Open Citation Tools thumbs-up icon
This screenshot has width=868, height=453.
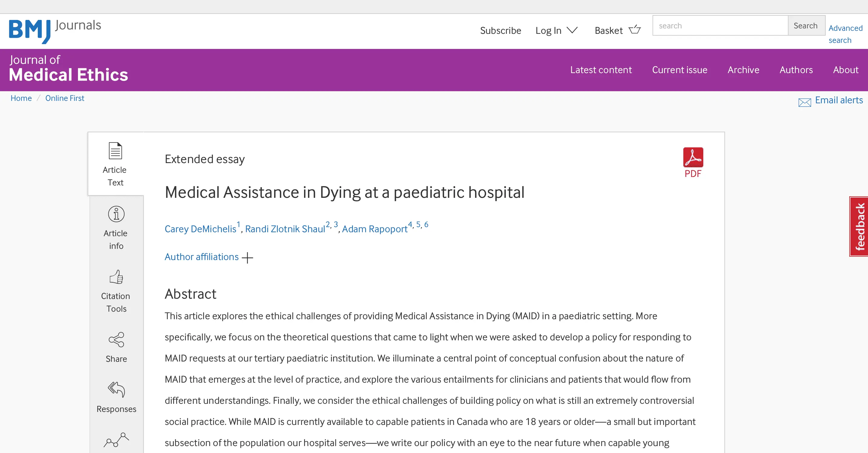(116, 277)
